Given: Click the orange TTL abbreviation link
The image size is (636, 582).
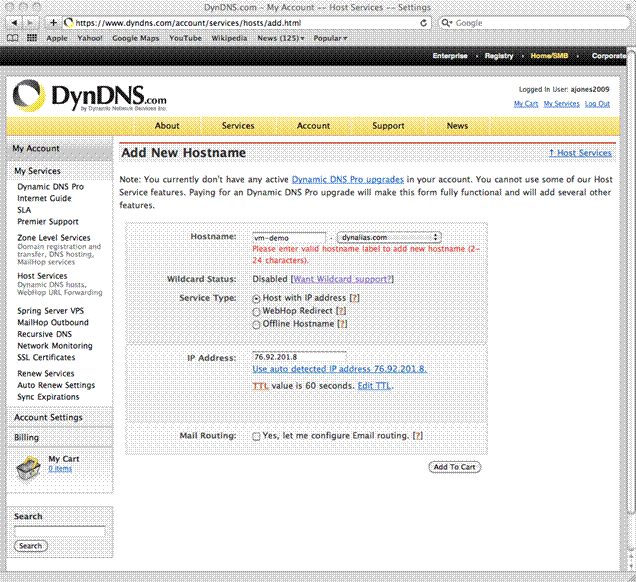Looking at the screenshot, I should 260,386.
